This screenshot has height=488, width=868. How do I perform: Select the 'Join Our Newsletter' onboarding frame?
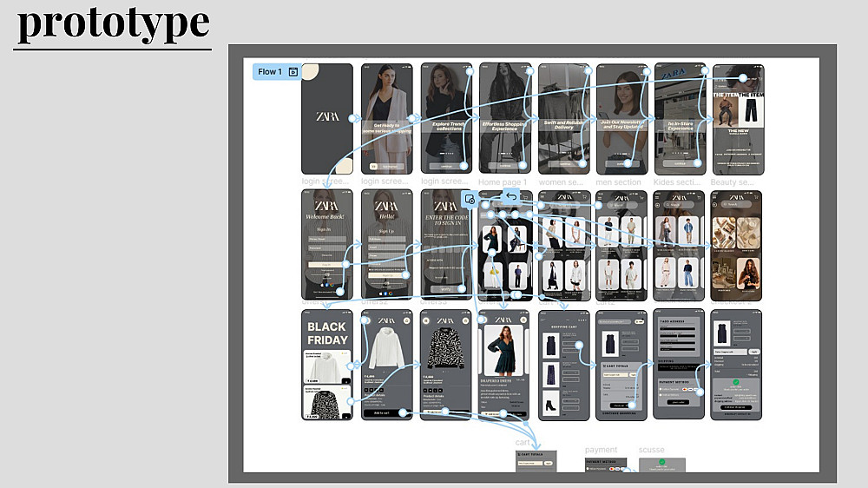point(622,119)
